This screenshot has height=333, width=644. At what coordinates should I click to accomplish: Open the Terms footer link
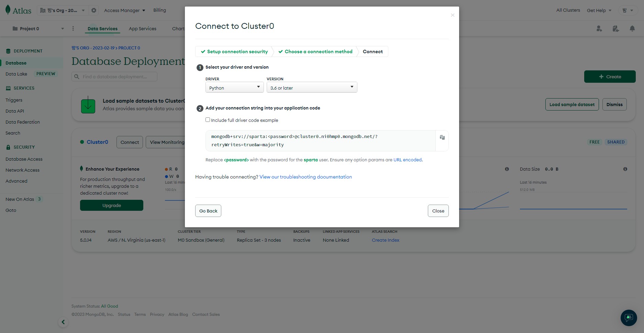(140, 314)
